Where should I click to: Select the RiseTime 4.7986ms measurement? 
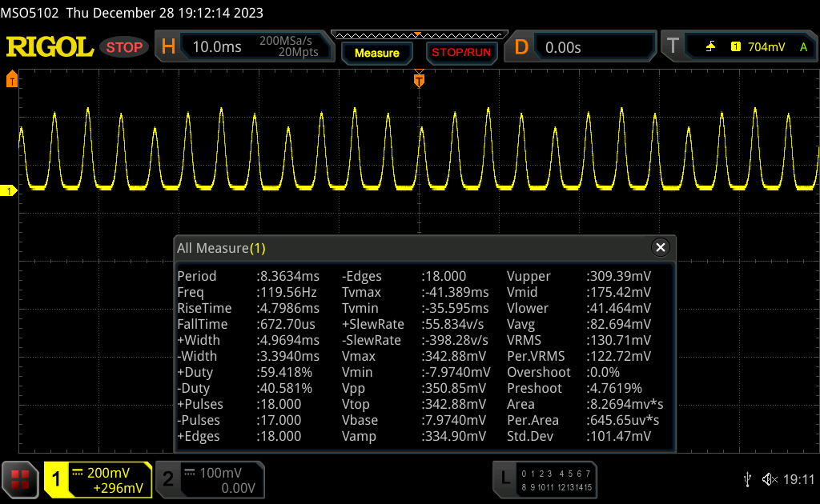tap(248, 308)
